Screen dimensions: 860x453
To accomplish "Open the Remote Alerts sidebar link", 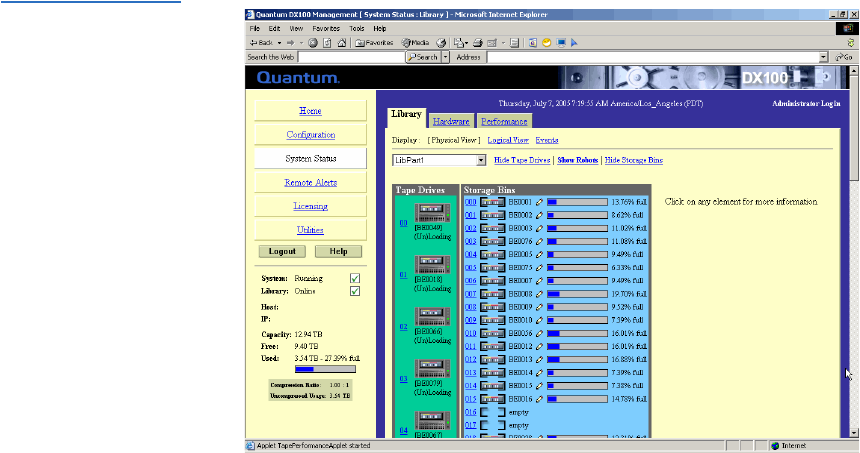I will (x=310, y=183).
